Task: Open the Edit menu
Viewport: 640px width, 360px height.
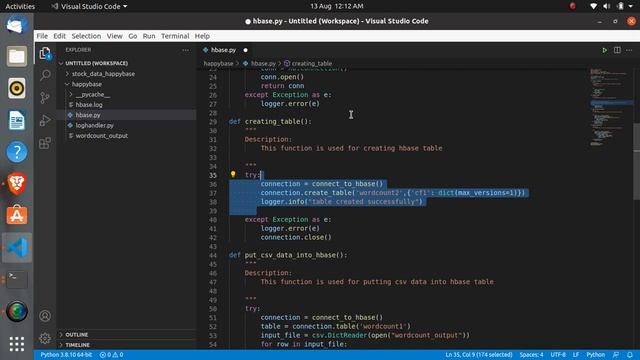Action: click(x=60, y=36)
